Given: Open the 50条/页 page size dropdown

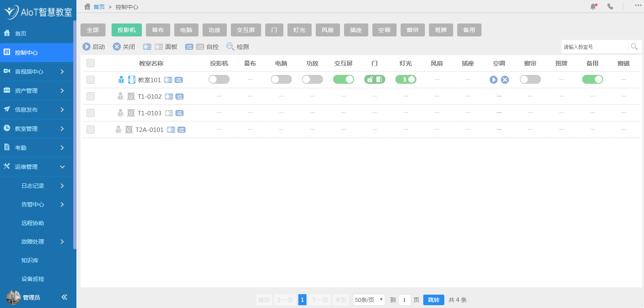Looking at the screenshot, I should (x=369, y=300).
